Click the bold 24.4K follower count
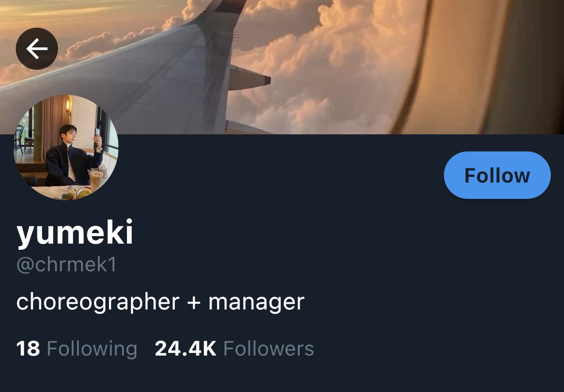This screenshot has width=564, height=392. [x=186, y=349]
